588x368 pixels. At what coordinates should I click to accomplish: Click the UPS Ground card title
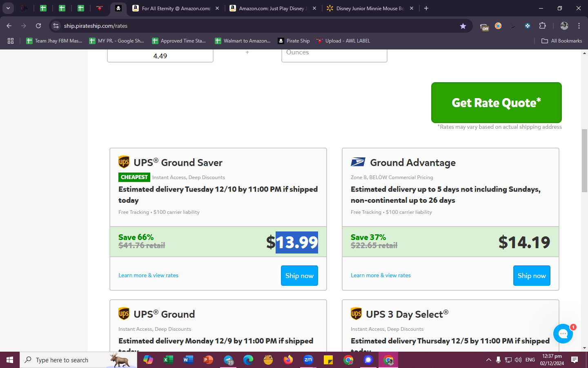(164, 314)
